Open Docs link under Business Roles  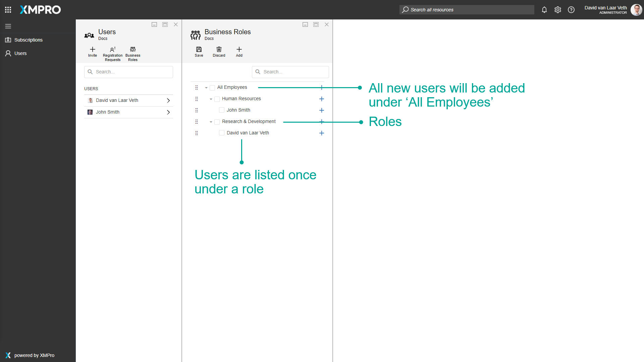(x=209, y=39)
